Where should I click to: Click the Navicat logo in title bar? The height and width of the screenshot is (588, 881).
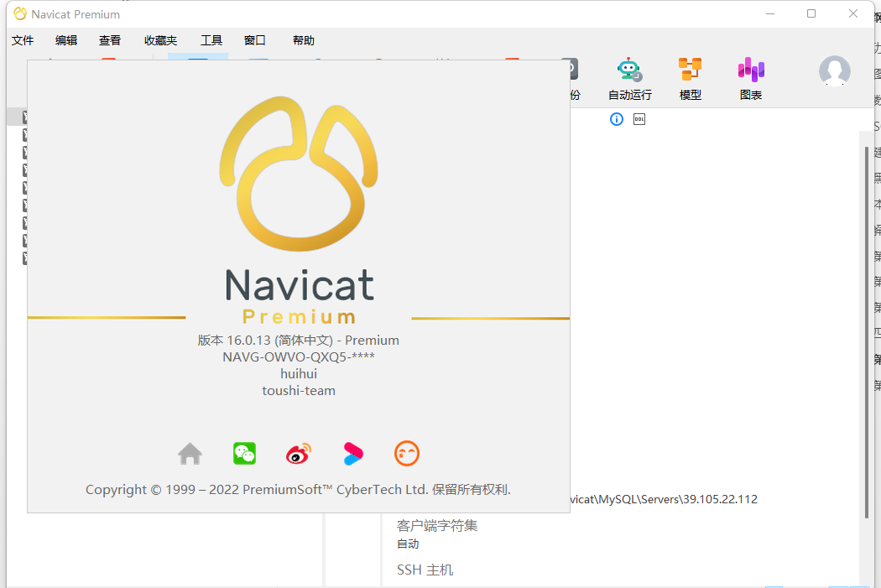point(20,13)
